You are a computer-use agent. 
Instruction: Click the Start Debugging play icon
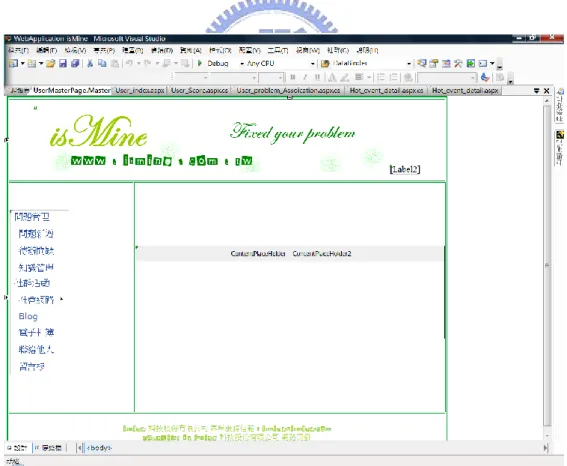tap(200, 63)
